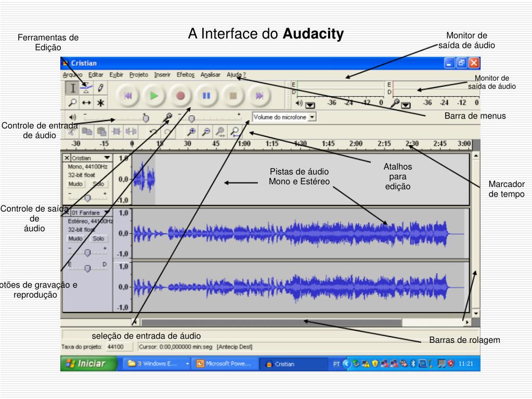Click the output volume slider handle
This screenshot has height=399, width=532.
point(146,119)
